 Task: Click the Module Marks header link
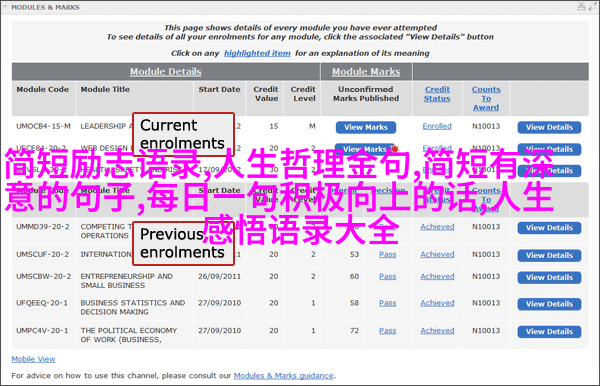[x=366, y=72]
